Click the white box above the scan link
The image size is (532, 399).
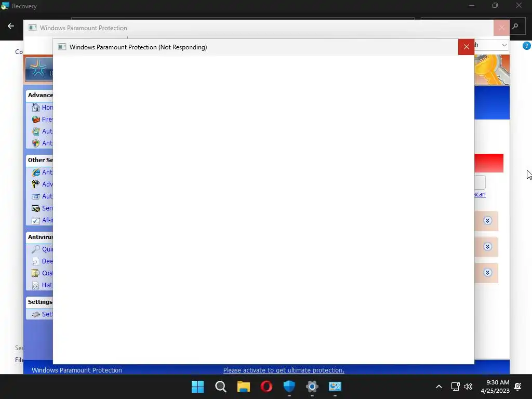pos(480,182)
